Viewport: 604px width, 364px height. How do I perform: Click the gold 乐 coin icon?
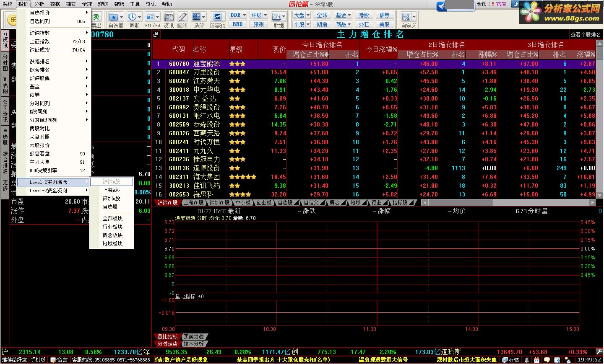[x=13, y=19]
